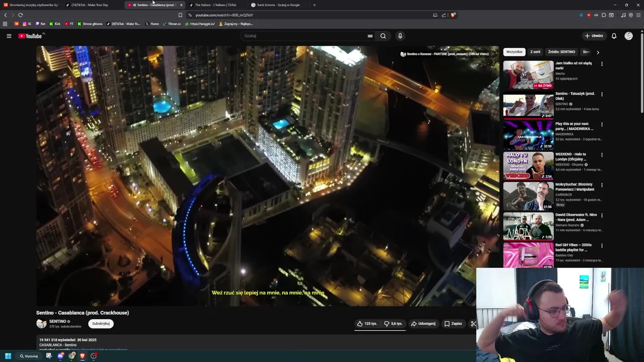This screenshot has height=362, width=644.
Task: Open a new browser tab with plus
Action: (314, 5)
